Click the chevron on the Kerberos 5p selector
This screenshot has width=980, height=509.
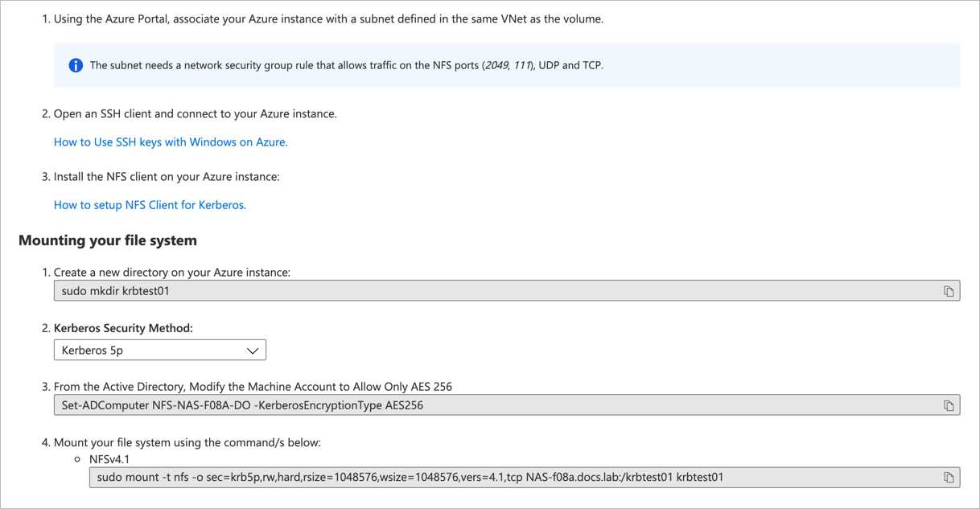pyautogui.click(x=253, y=350)
